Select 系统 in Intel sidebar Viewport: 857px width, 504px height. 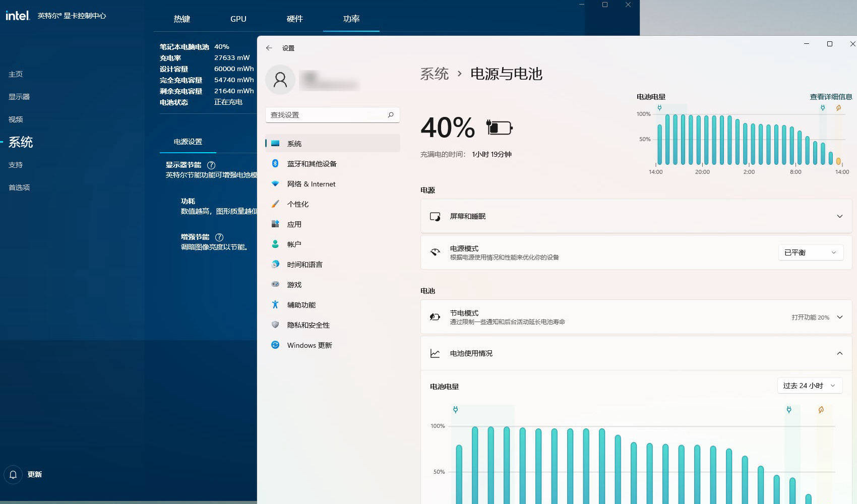click(21, 142)
